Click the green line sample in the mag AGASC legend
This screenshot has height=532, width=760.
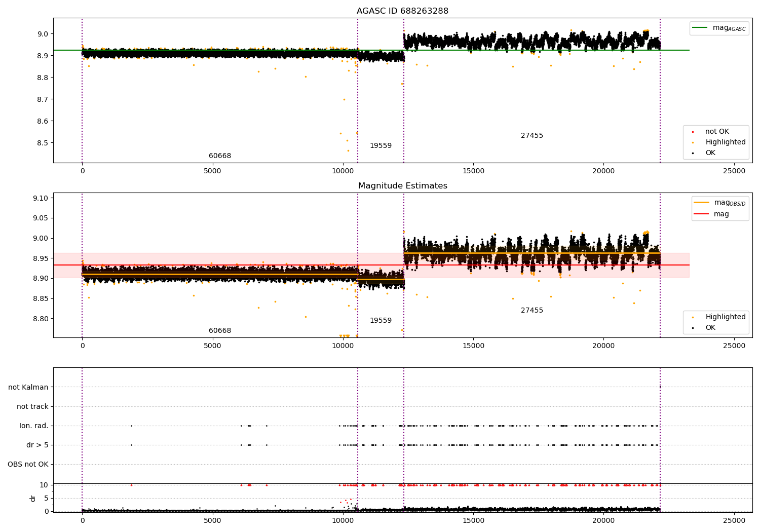coord(700,28)
